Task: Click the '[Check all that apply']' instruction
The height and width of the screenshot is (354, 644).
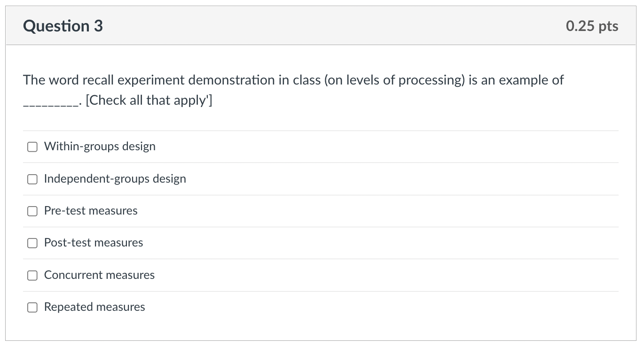Action: 149,100
